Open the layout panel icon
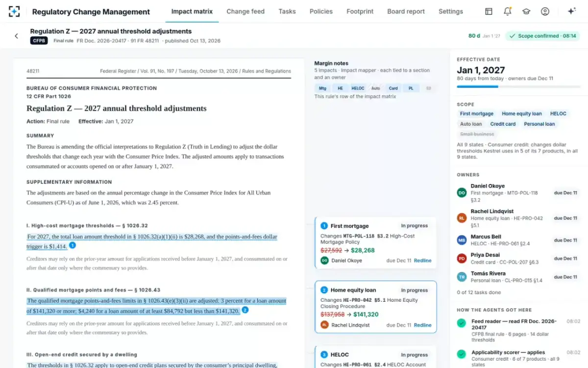The image size is (588, 368). pos(489,11)
